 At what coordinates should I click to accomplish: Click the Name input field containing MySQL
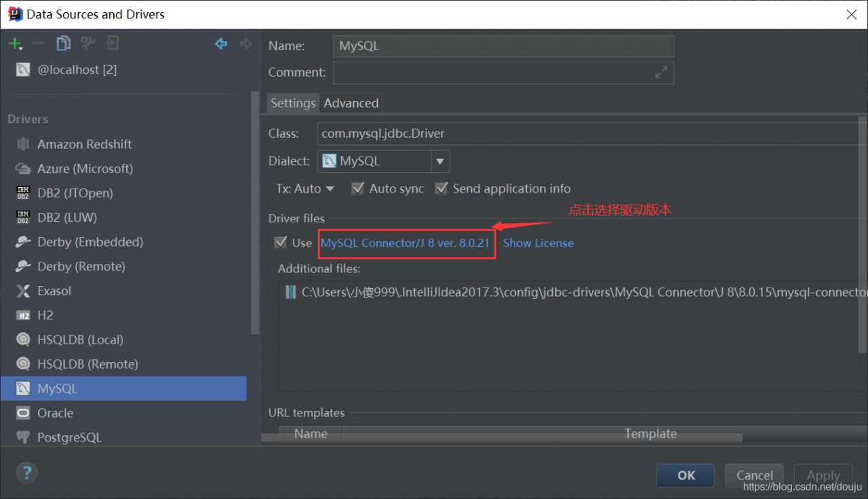tap(503, 46)
